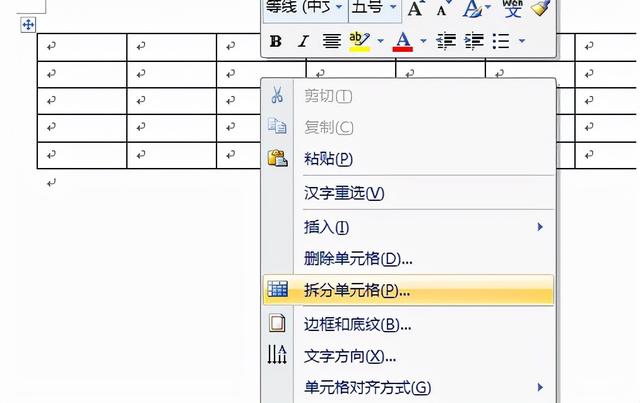
Task: Open the highlight color dropdown arrow
Action: click(380, 41)
